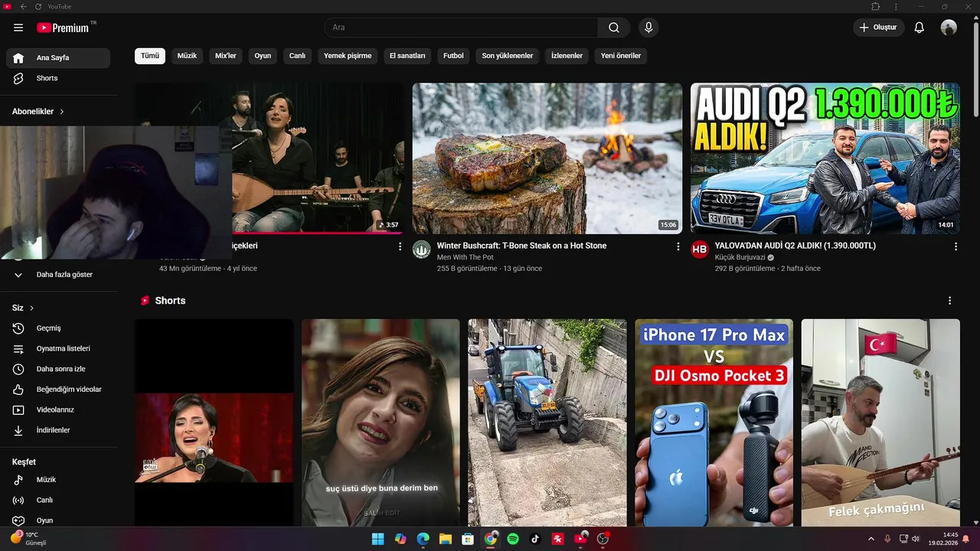Expand the Abonelikler section
This screenshot has width=980, height=551.
[38, 112]
